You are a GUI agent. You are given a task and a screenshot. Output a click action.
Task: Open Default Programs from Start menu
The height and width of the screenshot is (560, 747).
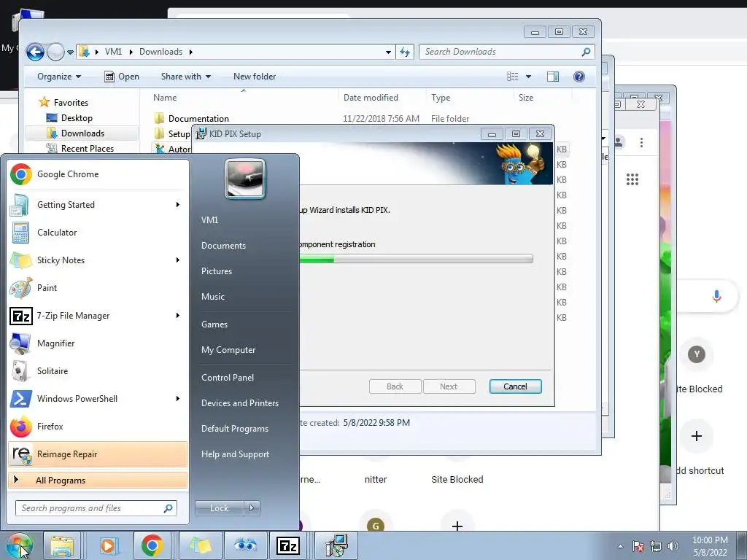234,429
